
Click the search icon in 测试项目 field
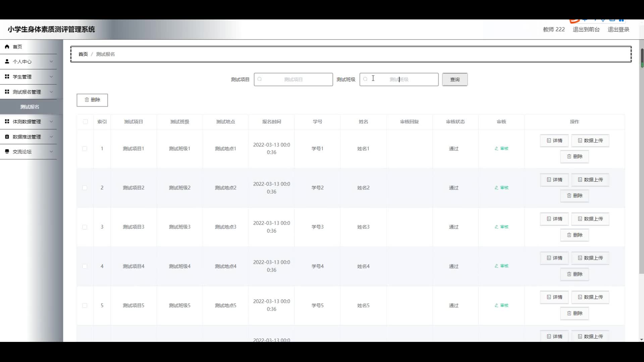click(x=260, y=79)
